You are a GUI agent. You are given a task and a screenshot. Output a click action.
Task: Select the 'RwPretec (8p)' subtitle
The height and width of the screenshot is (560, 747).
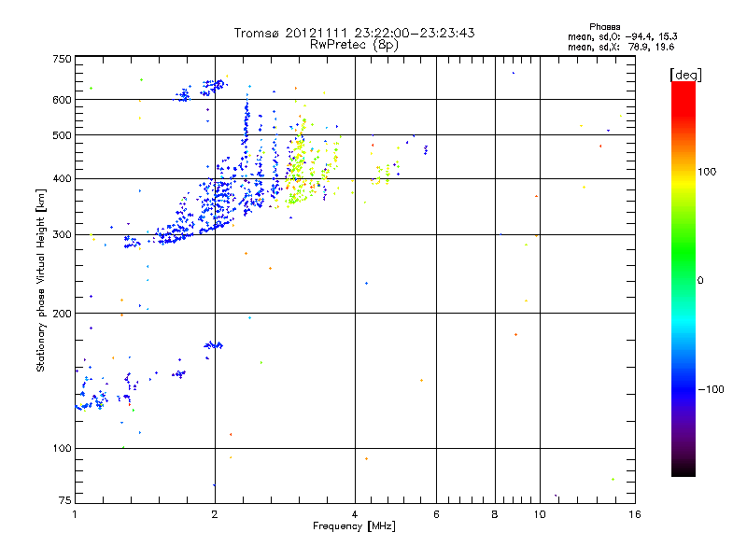click(354, 45)
